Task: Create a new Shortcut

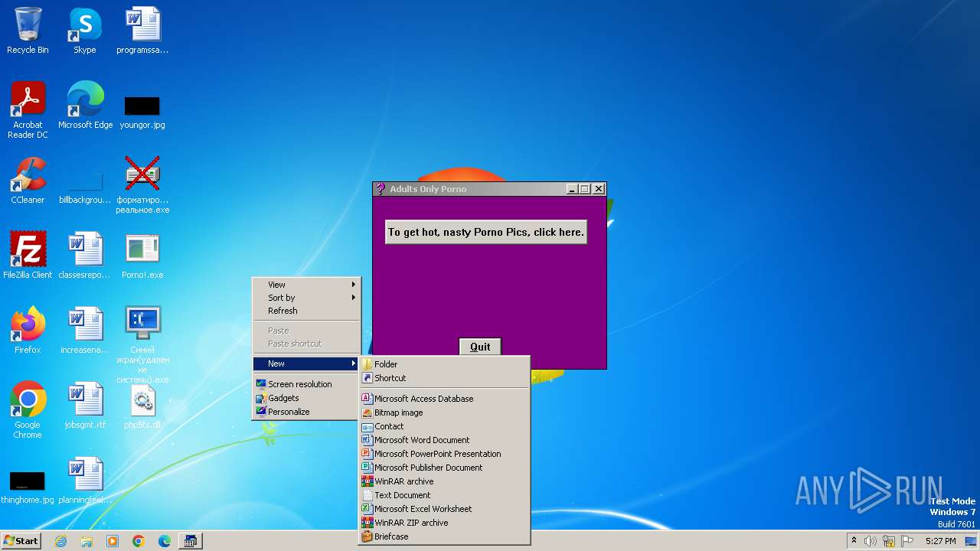Action: click(444, 378)
